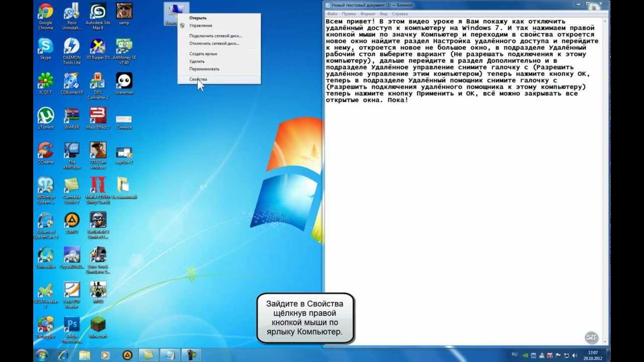Select the ICQ7.7 desktop icon
Image resolution: width=644 pixels, height=362 pixels.
[x=45, y=83]
